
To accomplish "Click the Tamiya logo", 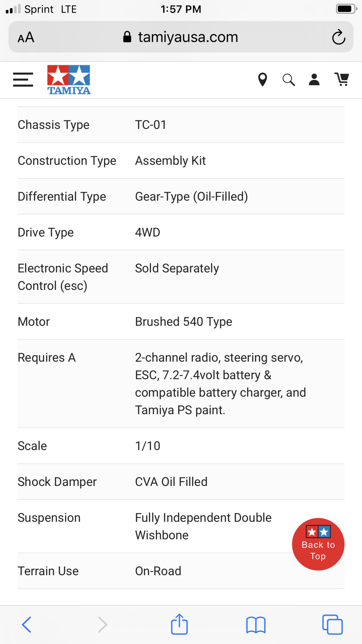I will click(x=69, y=80).
